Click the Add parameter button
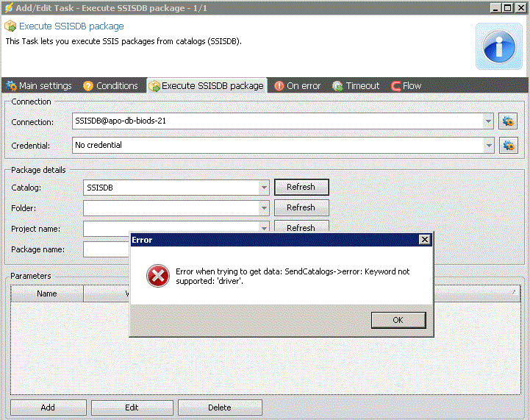The height and width of the screenshot is (420, 530). [48, 407]
